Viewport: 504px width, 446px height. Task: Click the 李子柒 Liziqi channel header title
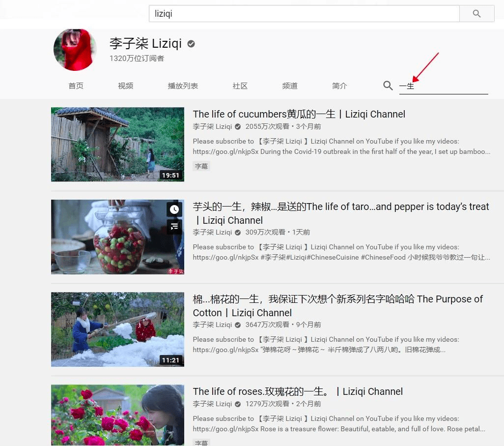pos(145,43)
